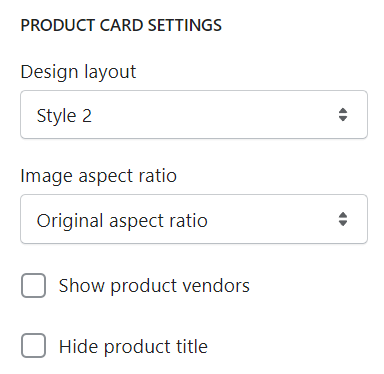The width and height of the screenshot is (384, 374).
Task: Click the PRODUCT CARD SETTINGS heading
Action: (x=121, y=25)
